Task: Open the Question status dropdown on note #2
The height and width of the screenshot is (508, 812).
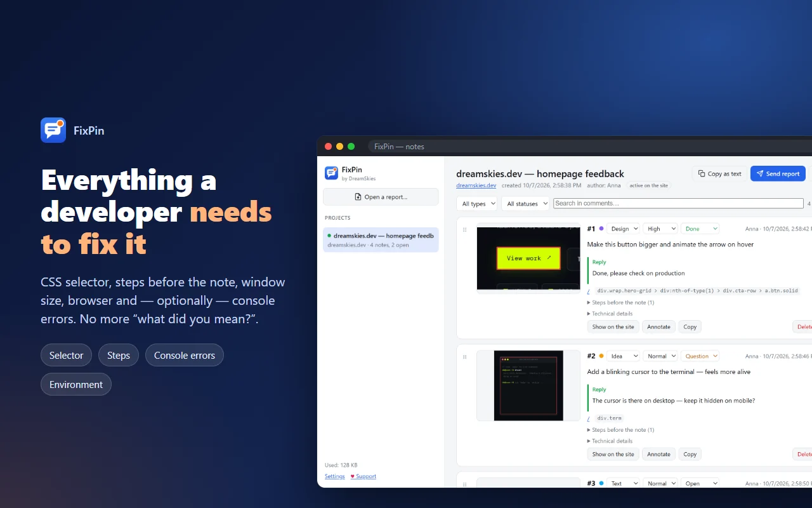Action: tap(700, 356)
